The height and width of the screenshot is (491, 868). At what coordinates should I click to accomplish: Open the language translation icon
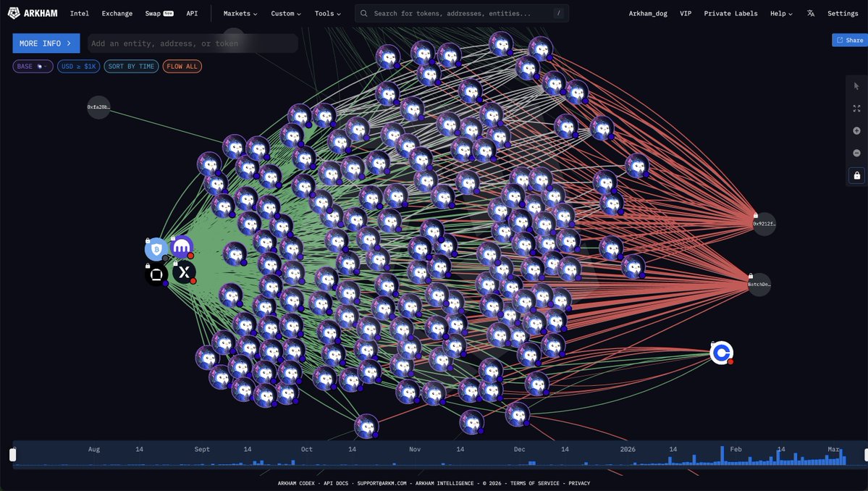click(x=810, y=13)
